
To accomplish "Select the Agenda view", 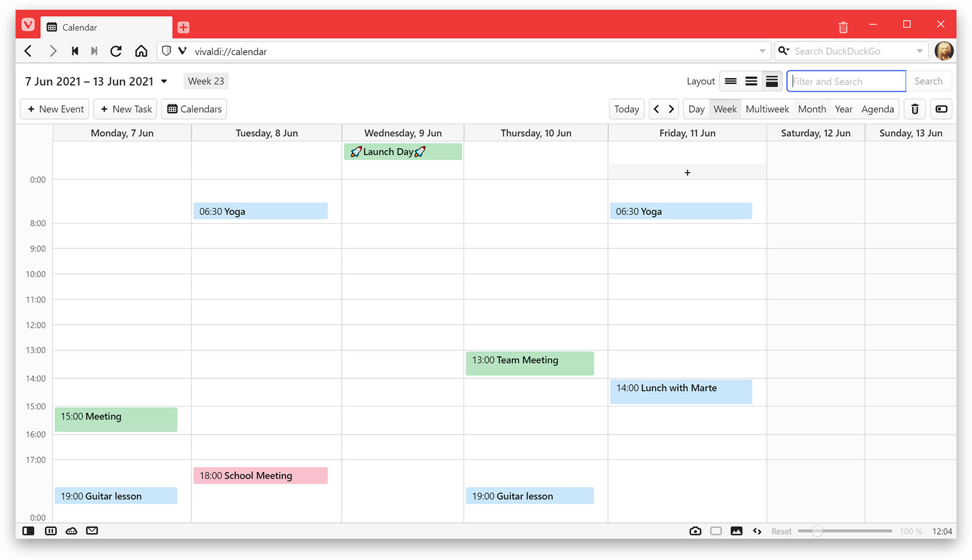I will [x=877, y=109].
